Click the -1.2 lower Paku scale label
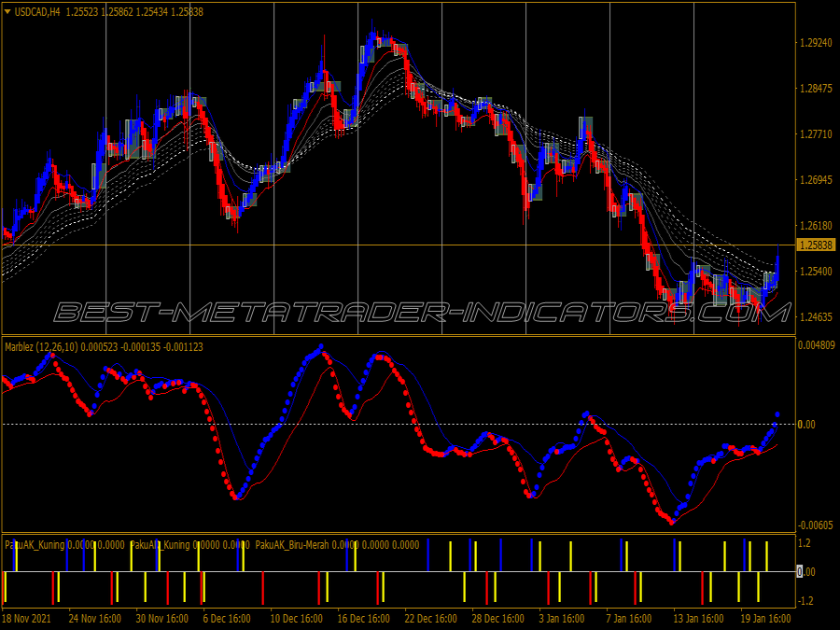 805,600
